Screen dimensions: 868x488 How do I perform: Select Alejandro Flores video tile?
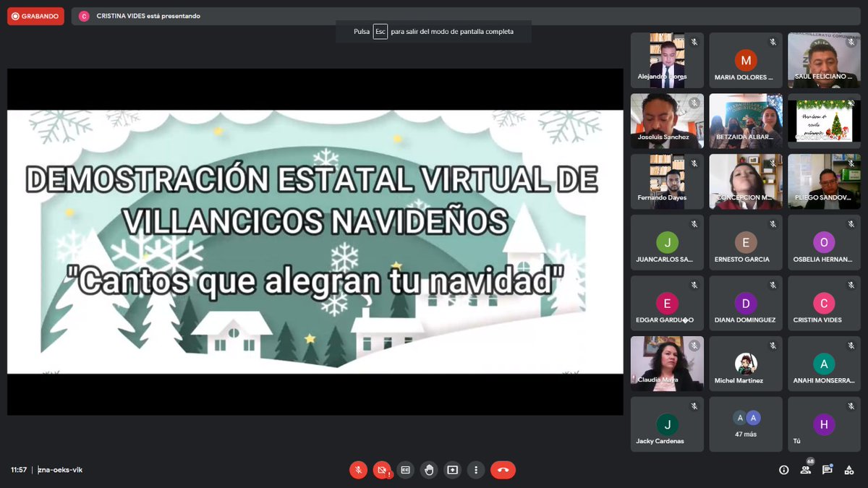pos(667,60)
